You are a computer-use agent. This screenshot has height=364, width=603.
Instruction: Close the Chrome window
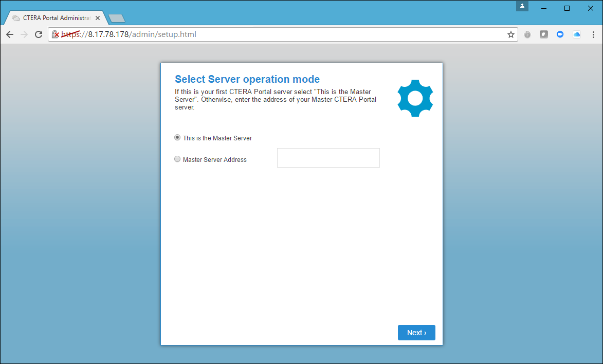(591, 8)
